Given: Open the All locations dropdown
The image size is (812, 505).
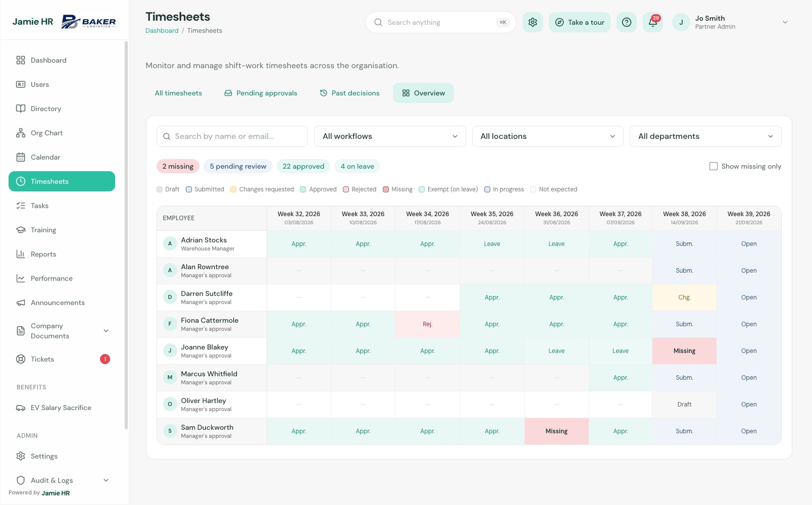Looking at the screenshot, I should click(x=548, y=136).
